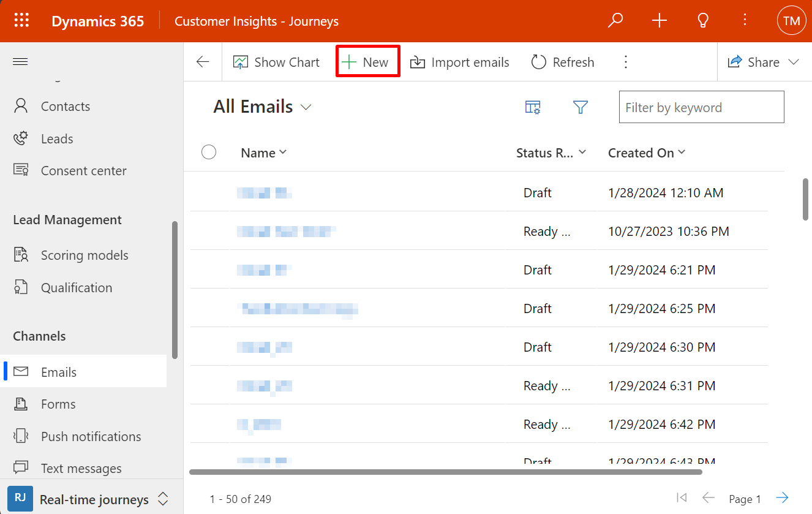Click the Qualification icon
812x514 pixels.
point(21,287)
